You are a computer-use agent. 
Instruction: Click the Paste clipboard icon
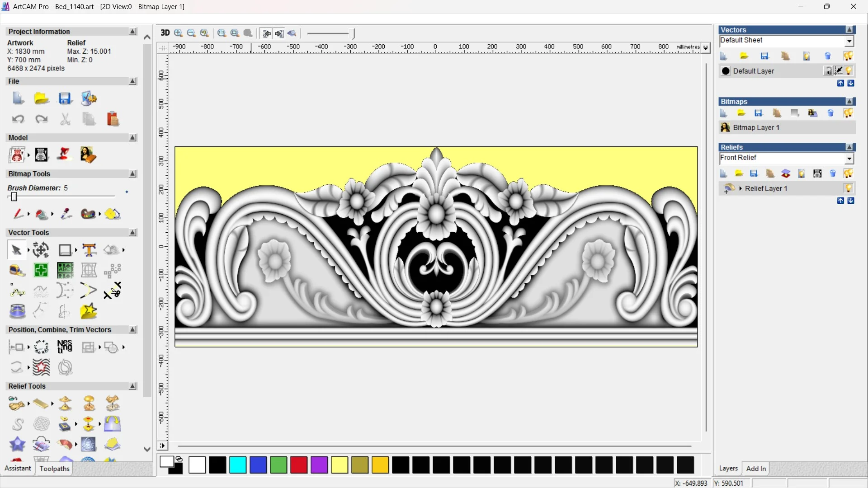pyautogui.click(x=113, y=119)
